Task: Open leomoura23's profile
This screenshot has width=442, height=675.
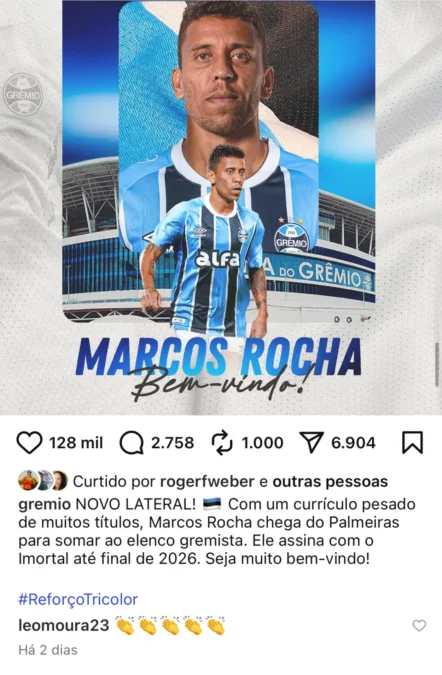Action: coord(63,625)
